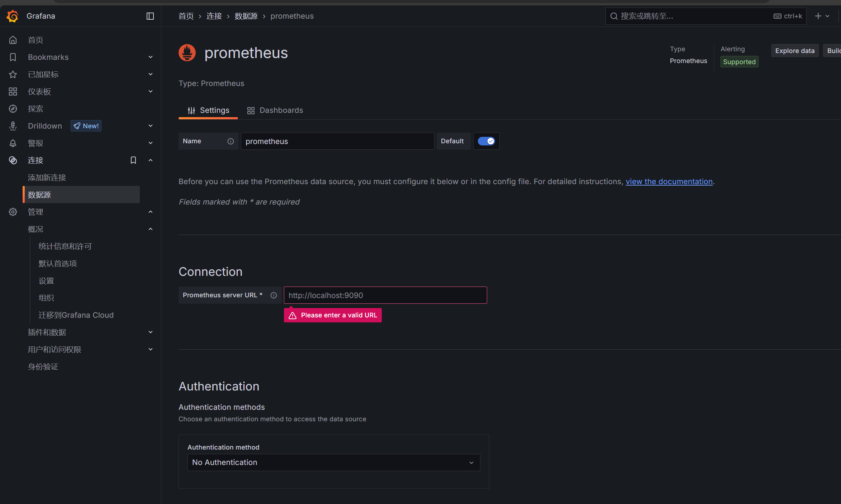Click the search magnifier icon in top bar
Screen dimensions: 841x504
[x=614, y=16]
